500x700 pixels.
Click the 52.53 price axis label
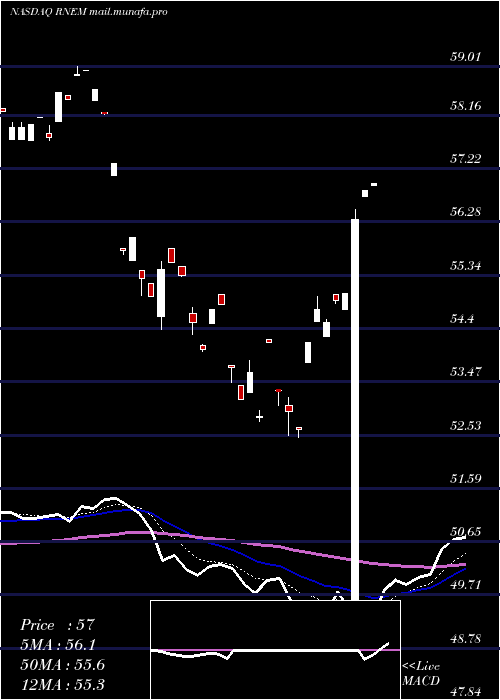click(x=465, y=425)
